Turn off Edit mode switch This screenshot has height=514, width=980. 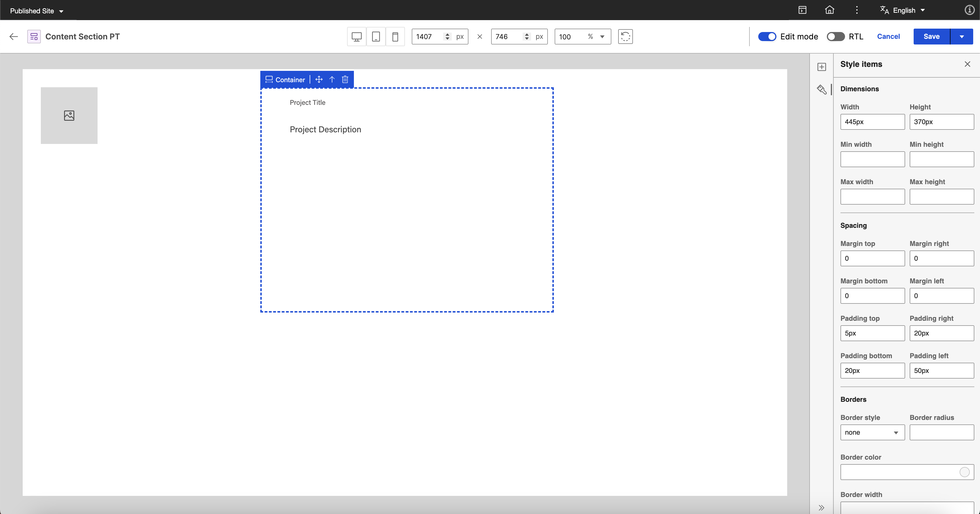[767, 37]
